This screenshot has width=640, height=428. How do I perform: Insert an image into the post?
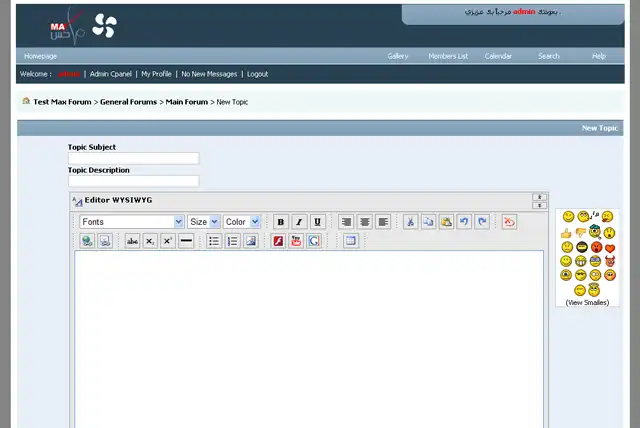(x=251, y=241)
